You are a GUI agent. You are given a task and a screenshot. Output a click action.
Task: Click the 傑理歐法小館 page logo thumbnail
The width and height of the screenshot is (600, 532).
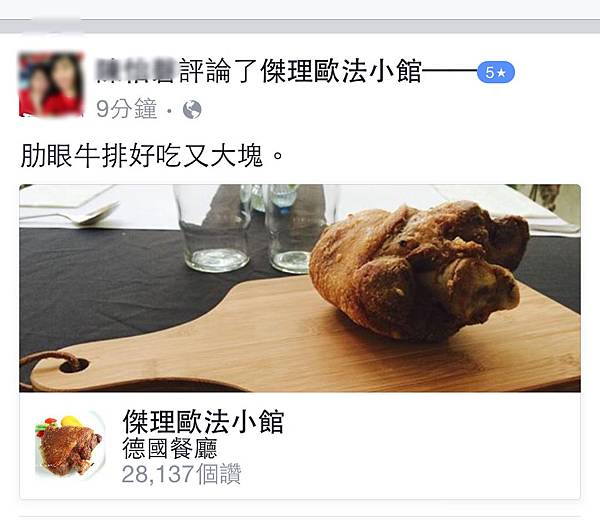[70, 445]
